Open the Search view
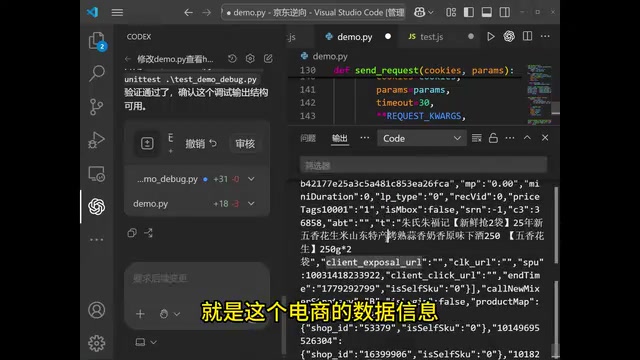Image resolution: width=640 pixels, height=360 pixels. click(97, 73)
